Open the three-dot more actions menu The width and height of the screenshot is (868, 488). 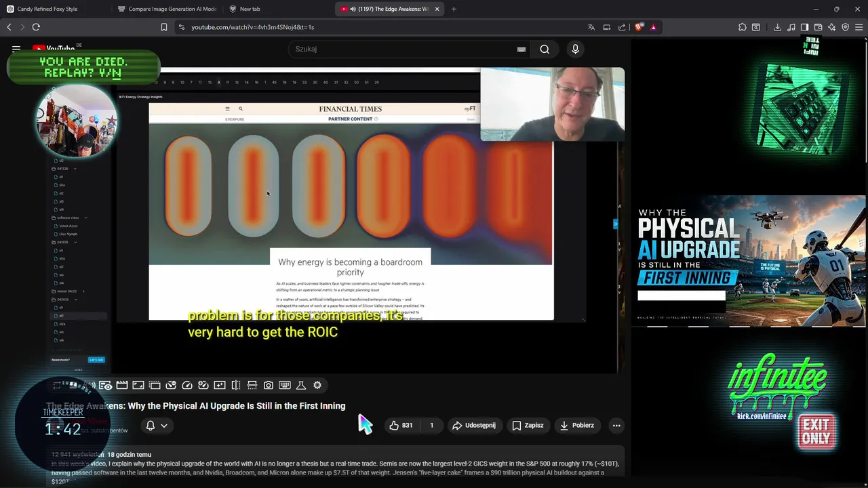coord(616,426)
